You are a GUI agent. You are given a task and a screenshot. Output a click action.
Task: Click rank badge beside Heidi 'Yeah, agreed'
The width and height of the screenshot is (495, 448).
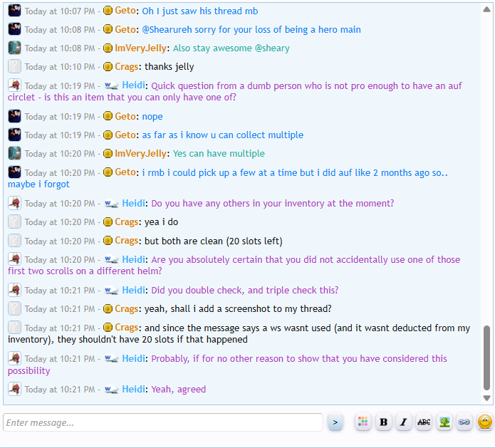(111, 390)
